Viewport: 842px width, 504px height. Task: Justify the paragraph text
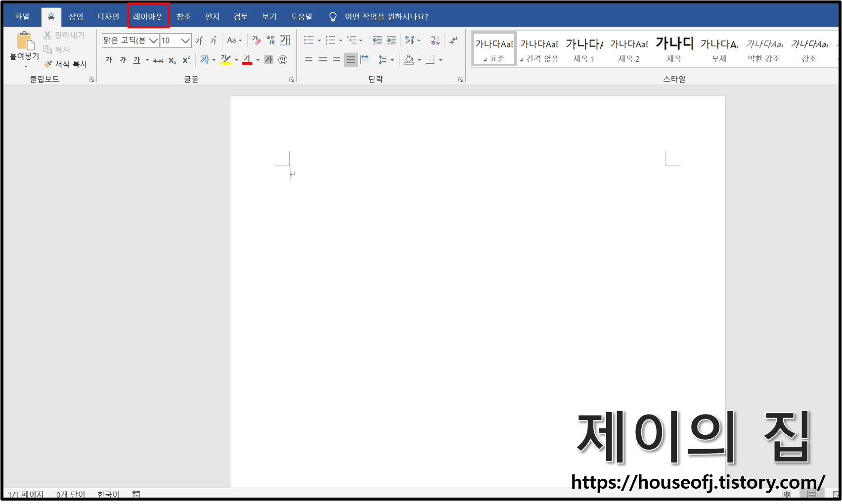click(x=351, y=60)
